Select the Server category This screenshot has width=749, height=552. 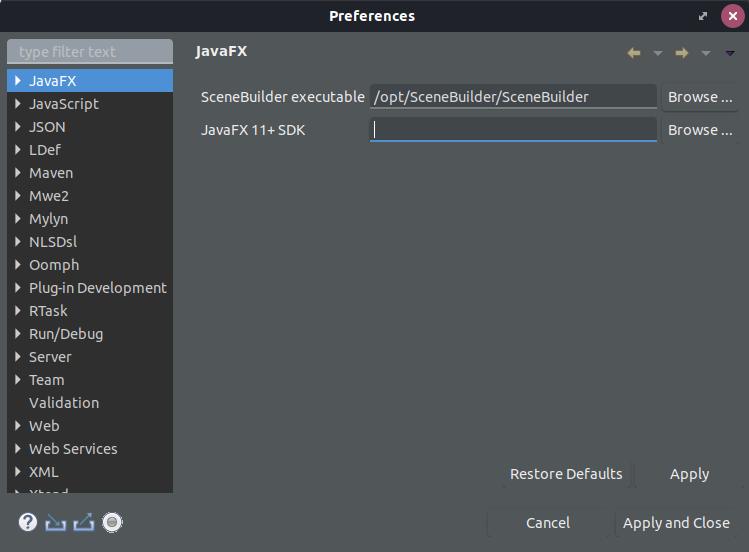(x=50, y=357)
